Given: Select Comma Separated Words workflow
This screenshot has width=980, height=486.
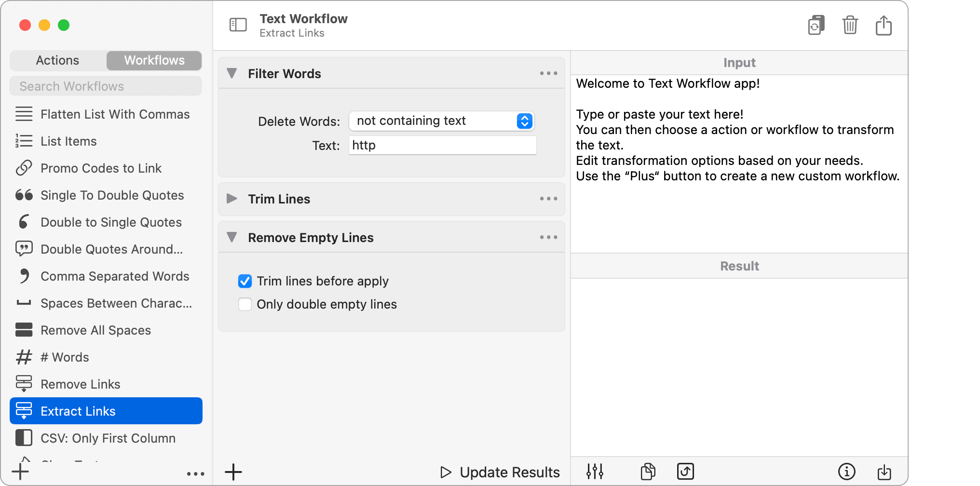Looking at the screenshot, I should point(106,276).
